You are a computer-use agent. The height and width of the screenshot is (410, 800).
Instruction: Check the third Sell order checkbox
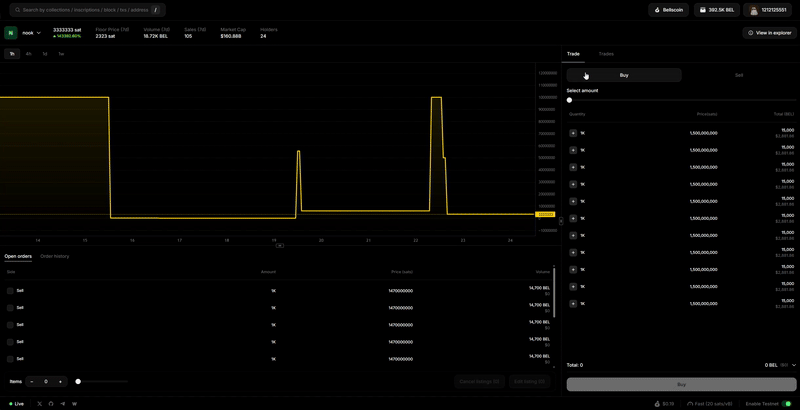click(10, 324)
